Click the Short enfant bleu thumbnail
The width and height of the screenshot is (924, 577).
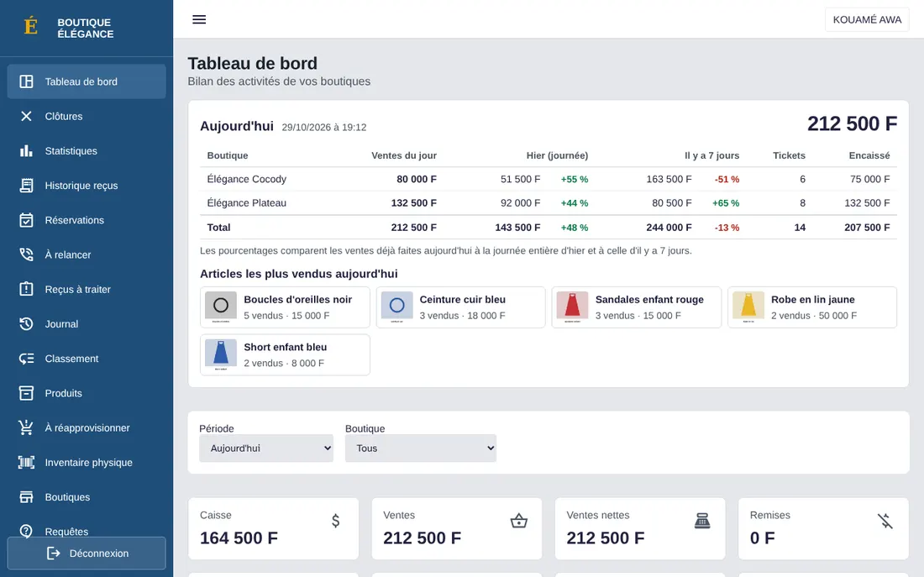coord(220,354)
